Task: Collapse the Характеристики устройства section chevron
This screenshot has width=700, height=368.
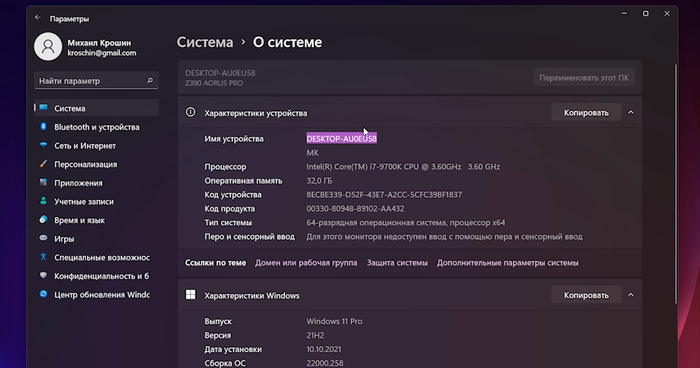Action: tap(631, 113)
